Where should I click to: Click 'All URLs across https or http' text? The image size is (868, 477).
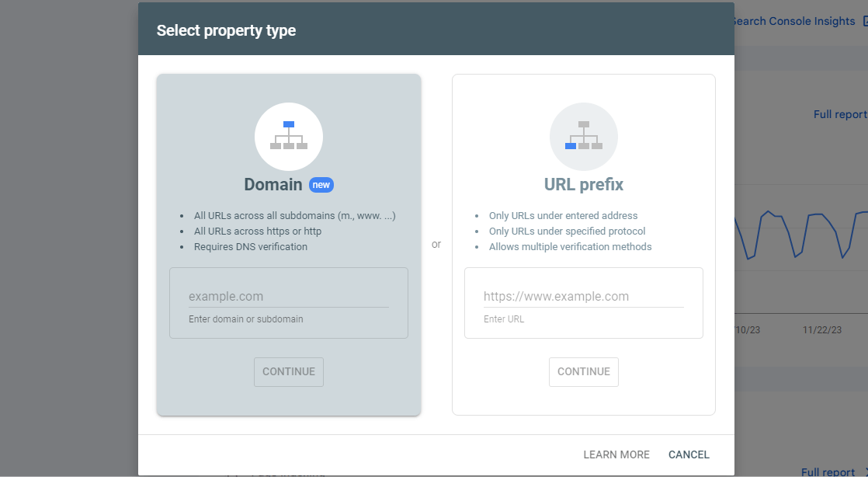pyautogui.click(x=258, y=231)
